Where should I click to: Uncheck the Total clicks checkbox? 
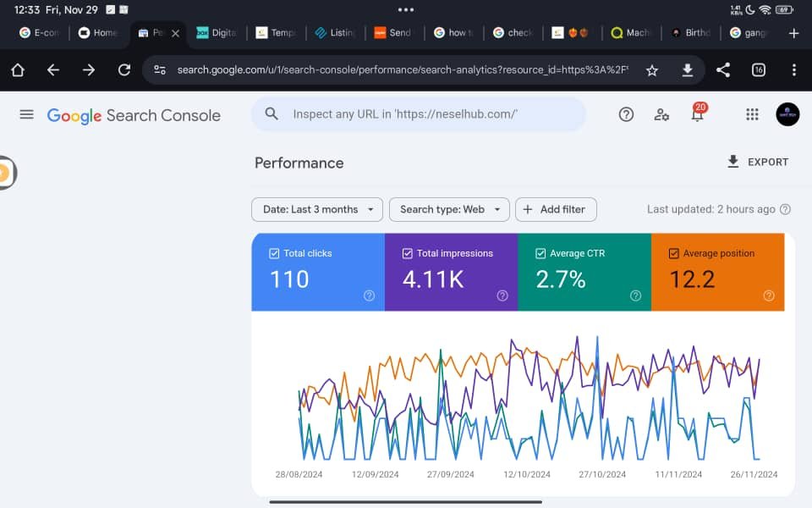(x=274, y=253)
